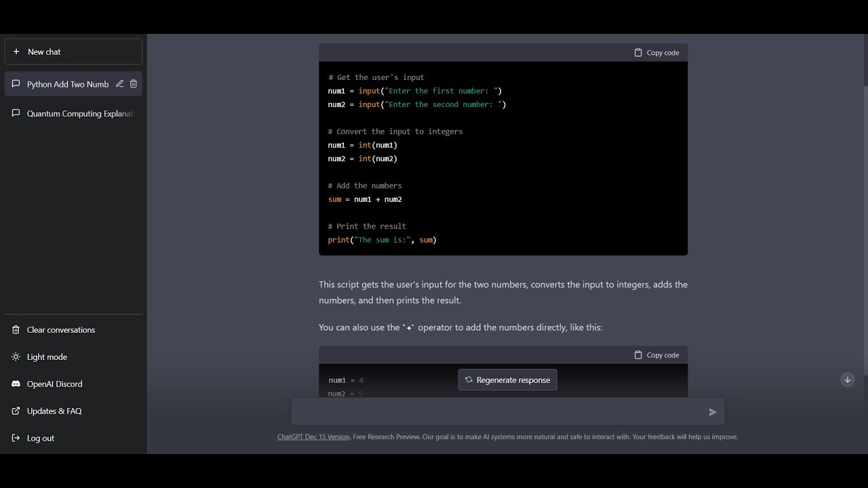
Task: Click Log out in the sidebar
Action: [40, 438]
